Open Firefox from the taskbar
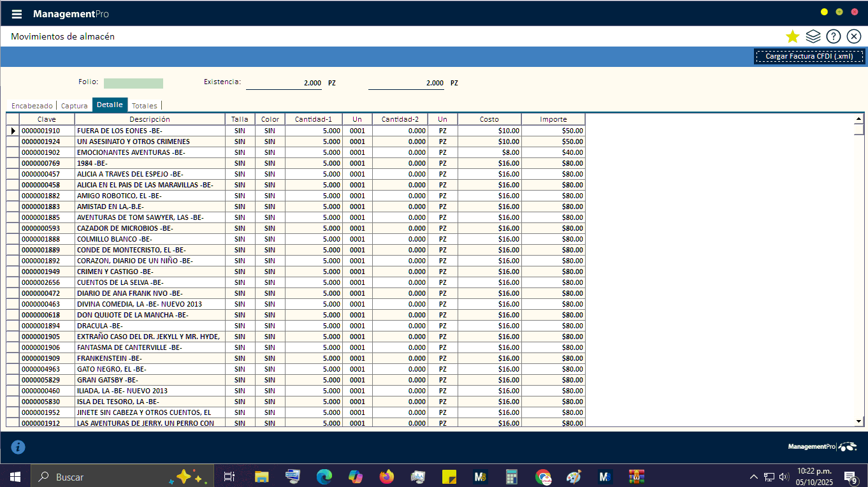 (x=386, y=477)
